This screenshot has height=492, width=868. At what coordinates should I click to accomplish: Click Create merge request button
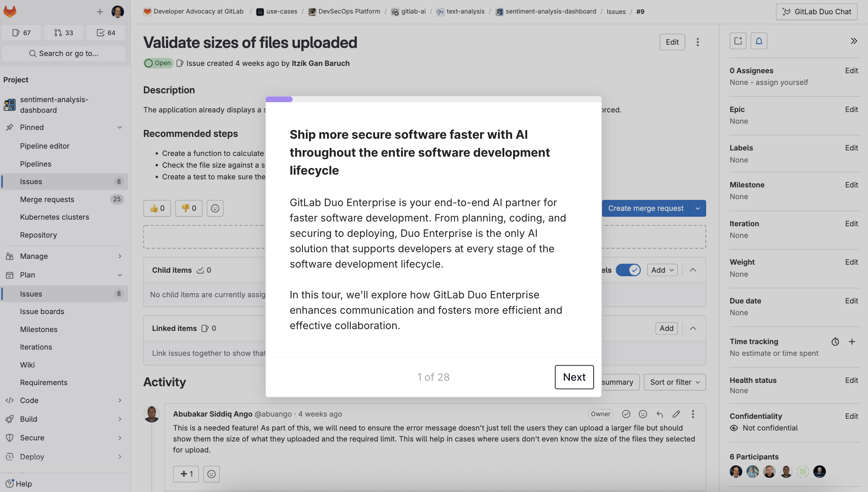pos(646,208)
